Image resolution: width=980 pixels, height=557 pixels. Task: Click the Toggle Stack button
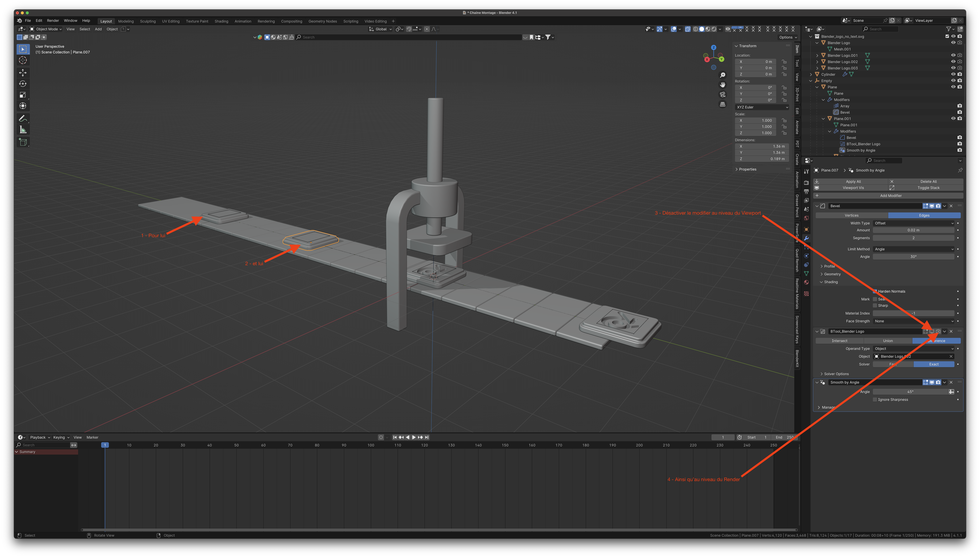point(926,188)
